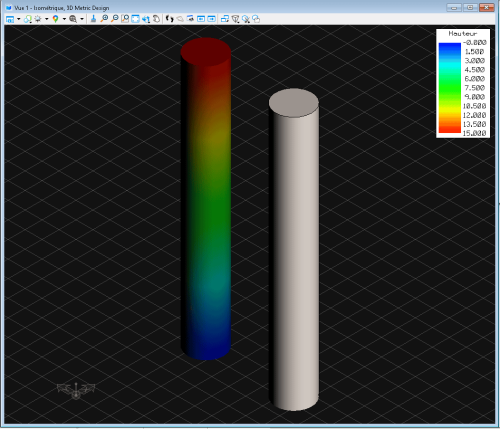Expand the map pin dropdown arrow

64,19
